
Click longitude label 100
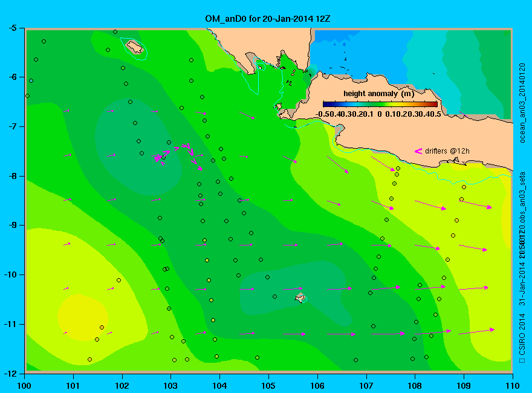coord(24,386)
